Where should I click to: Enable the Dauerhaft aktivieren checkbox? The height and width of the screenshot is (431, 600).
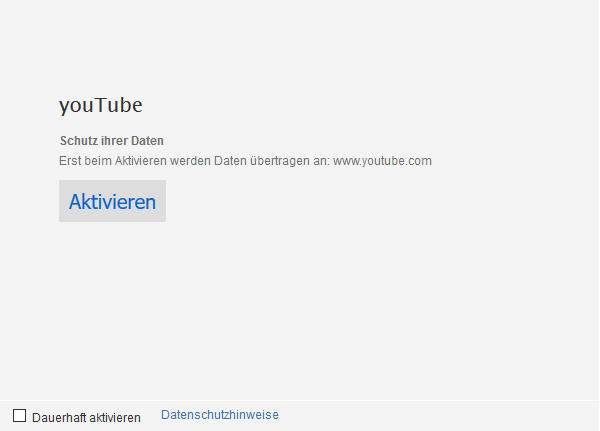click(x=20, y=416)
